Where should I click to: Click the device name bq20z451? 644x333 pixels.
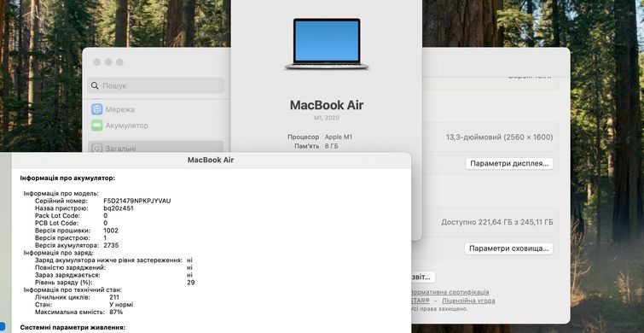(x=119, y=208)
